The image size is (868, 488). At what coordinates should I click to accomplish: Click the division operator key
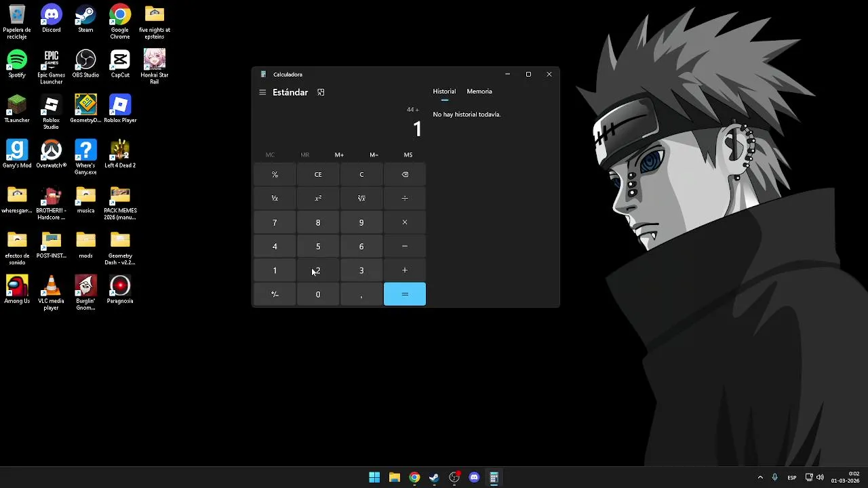(x=405, y=198)
